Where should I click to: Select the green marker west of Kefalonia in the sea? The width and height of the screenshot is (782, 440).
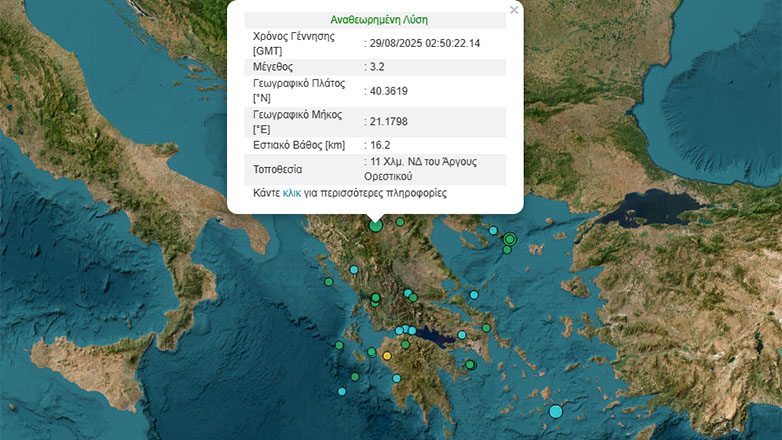(339, 345)
